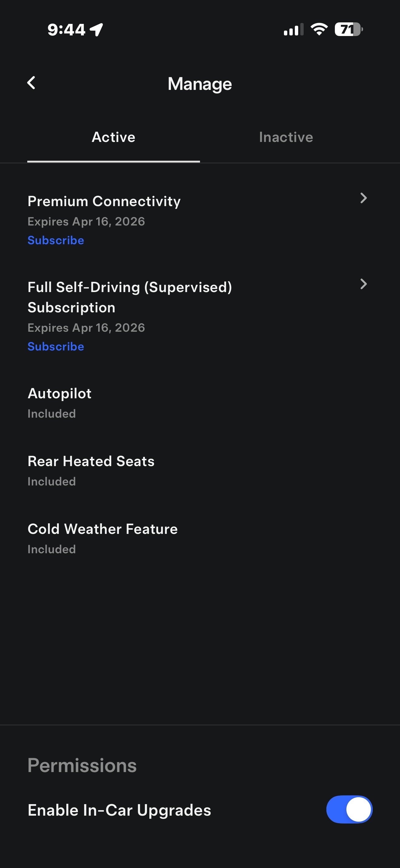The height and width of the screenshot is (868, 400).
Task: Switch to the Inactive tab
Action: [286, 137]
